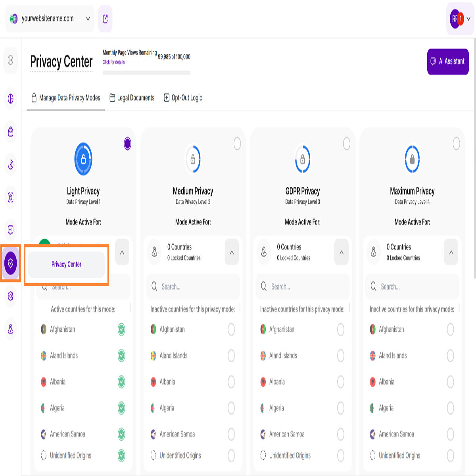Click the monthly page views progress bar
The height and width of the screenshot is (476, 476).
(x=146, y=73)
